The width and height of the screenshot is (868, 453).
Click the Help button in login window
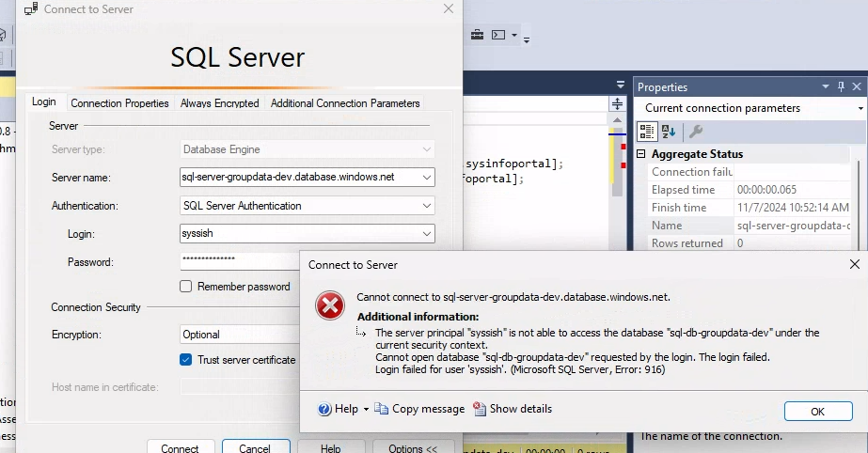pos(330,447)
